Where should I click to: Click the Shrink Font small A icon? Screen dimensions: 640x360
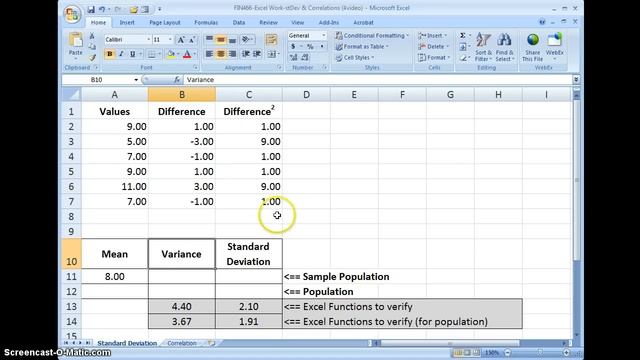coord(191,40)
